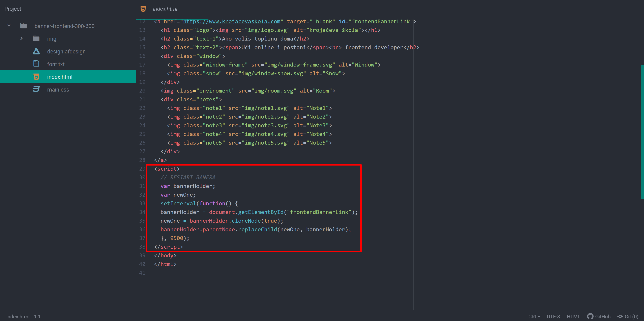Click 'img/note3.svg' in line 24
The width and height of the screenshot is (644, 321).
point(266,125)
